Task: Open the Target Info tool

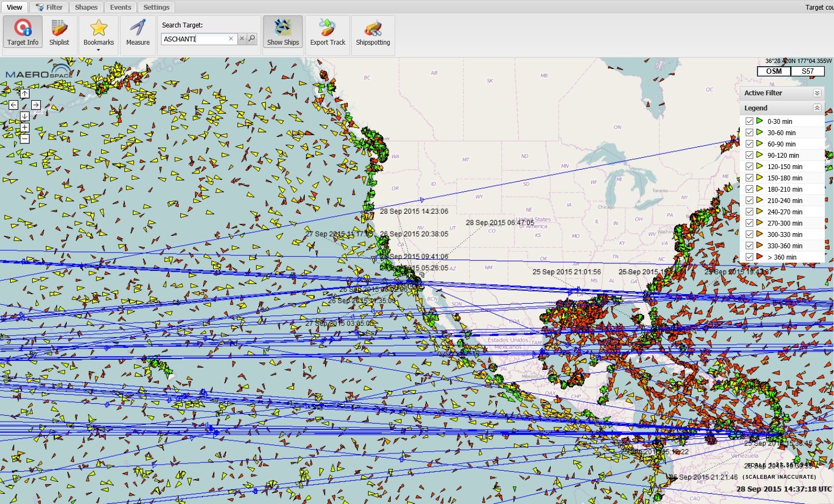Action: (23, 32)
